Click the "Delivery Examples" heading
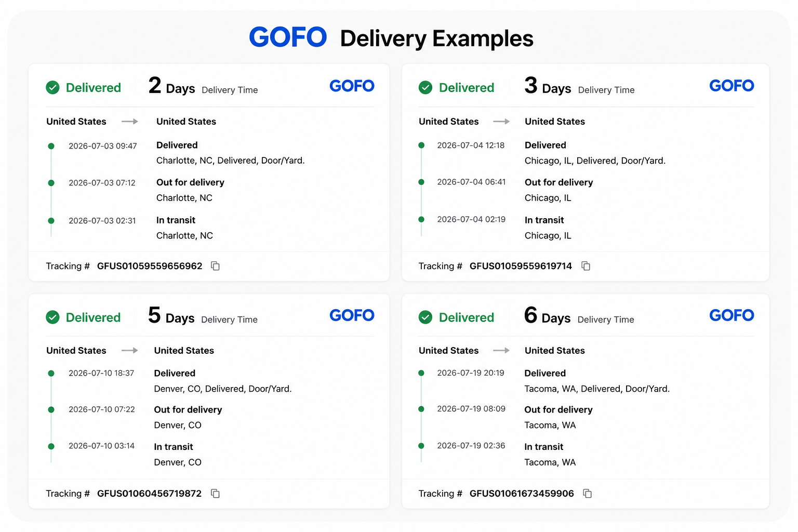Viewport: 798px width, 532px height. pos(437,38)
